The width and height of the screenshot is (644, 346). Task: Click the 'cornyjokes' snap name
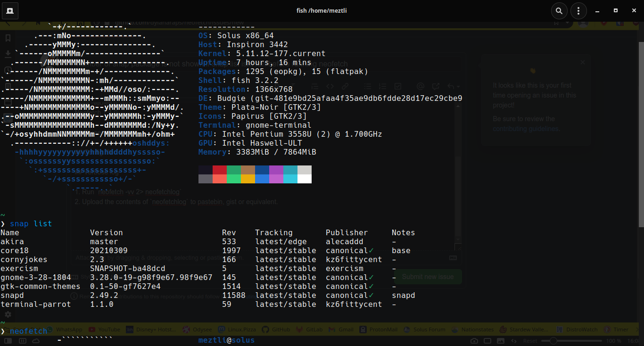(x=24, y=259)
